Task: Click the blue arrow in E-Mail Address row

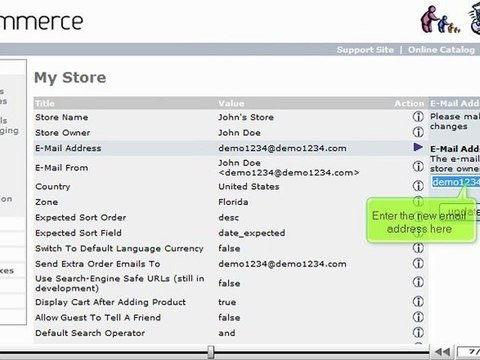Action: 418,147
